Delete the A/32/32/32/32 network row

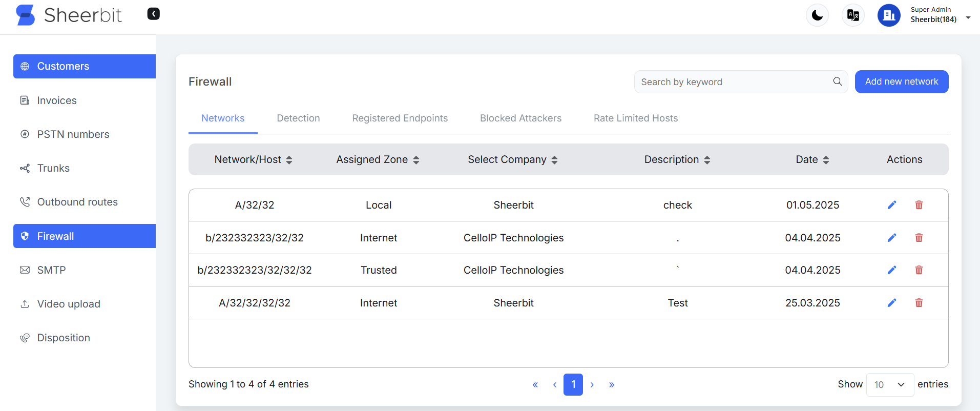[x=919, y=303]
